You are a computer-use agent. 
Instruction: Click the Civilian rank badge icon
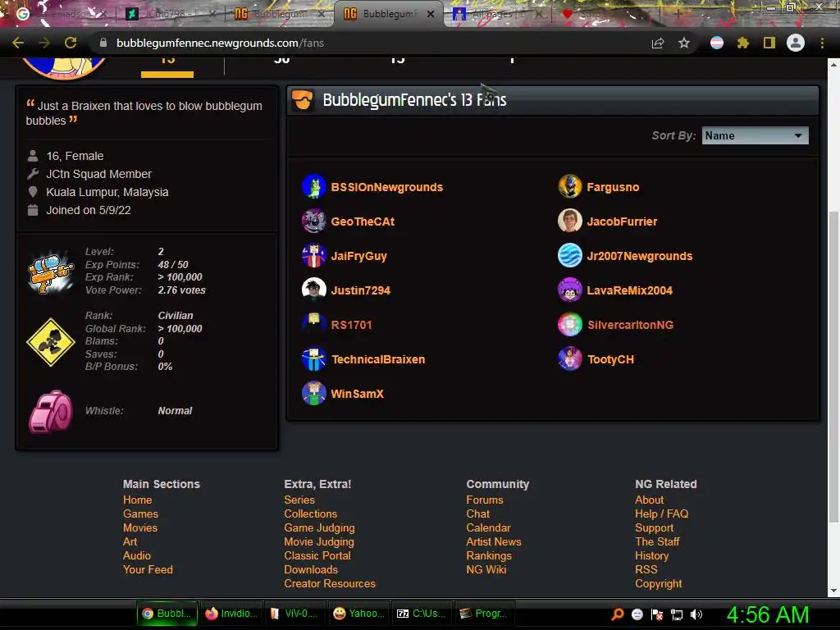click(x=51, y=342)
